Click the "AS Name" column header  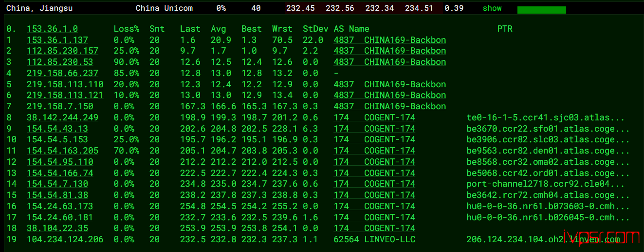click(351, 29)
